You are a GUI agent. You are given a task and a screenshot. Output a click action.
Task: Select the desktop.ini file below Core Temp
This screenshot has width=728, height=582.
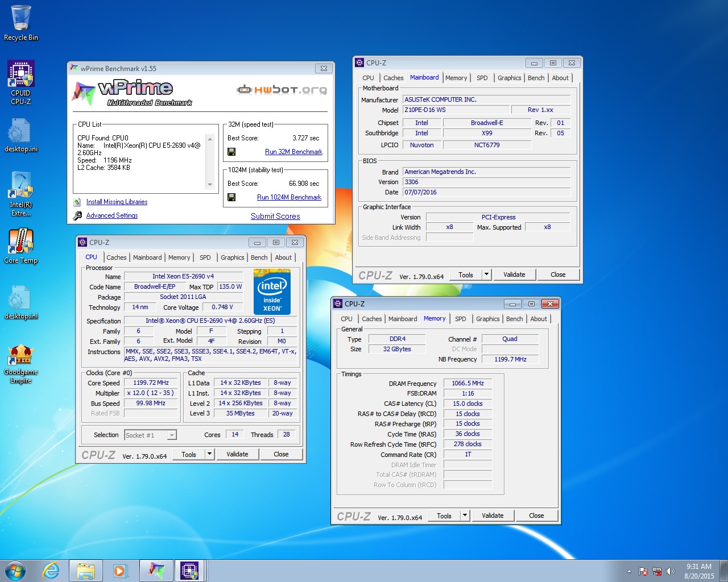[x=21, y=302]
